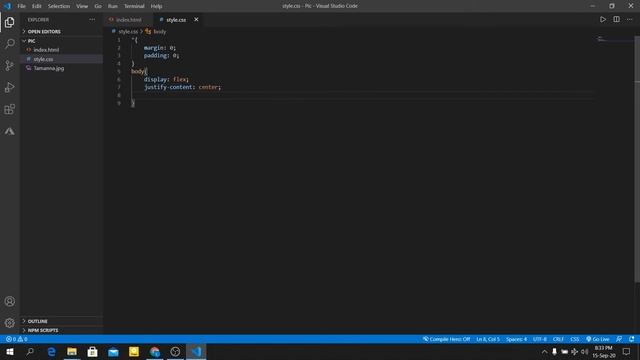Open the Explorer view in the activity bar
The height and width of the screenshot is (360, 640).
click(10, 22)
